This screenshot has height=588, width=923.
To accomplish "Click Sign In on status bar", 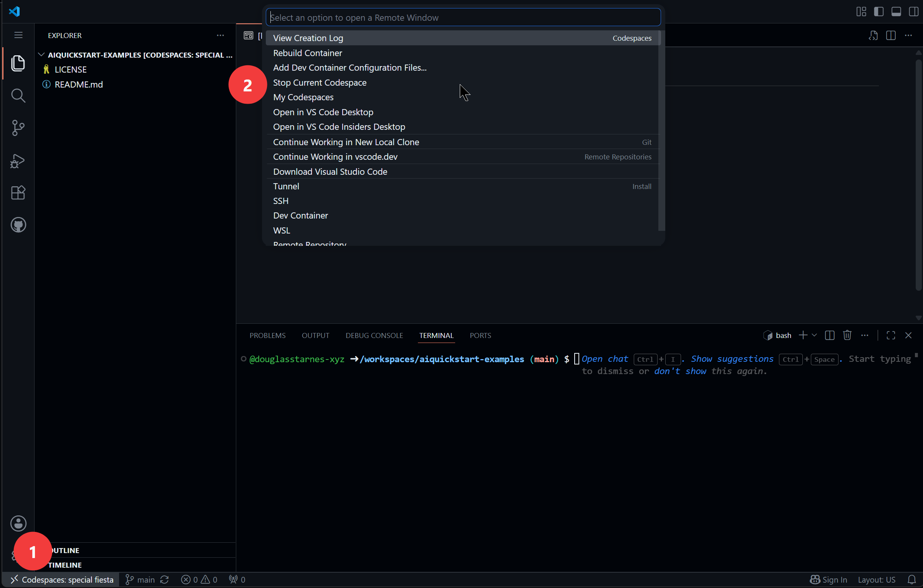I will 829,580.
